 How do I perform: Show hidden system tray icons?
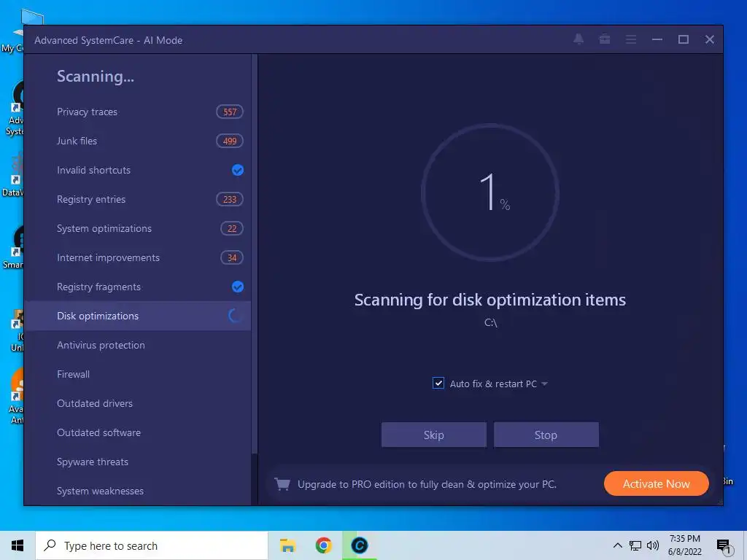[x=617, y=545]
